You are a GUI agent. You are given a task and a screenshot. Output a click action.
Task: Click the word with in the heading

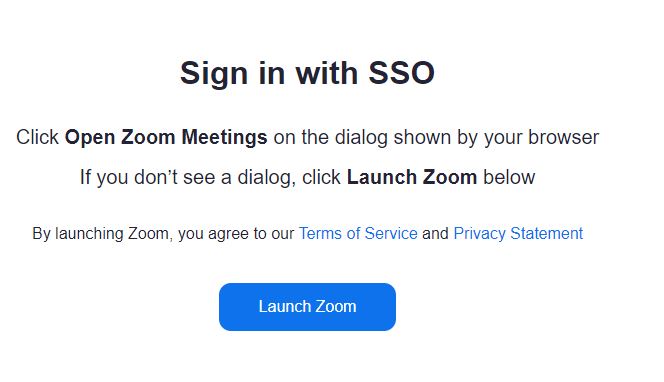327,73
